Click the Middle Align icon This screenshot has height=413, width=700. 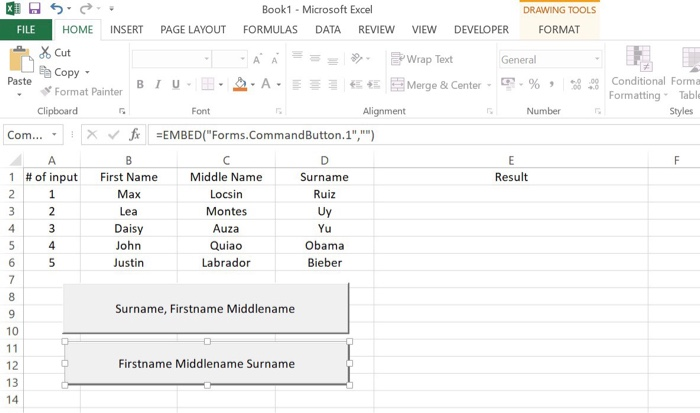point(315,58)
